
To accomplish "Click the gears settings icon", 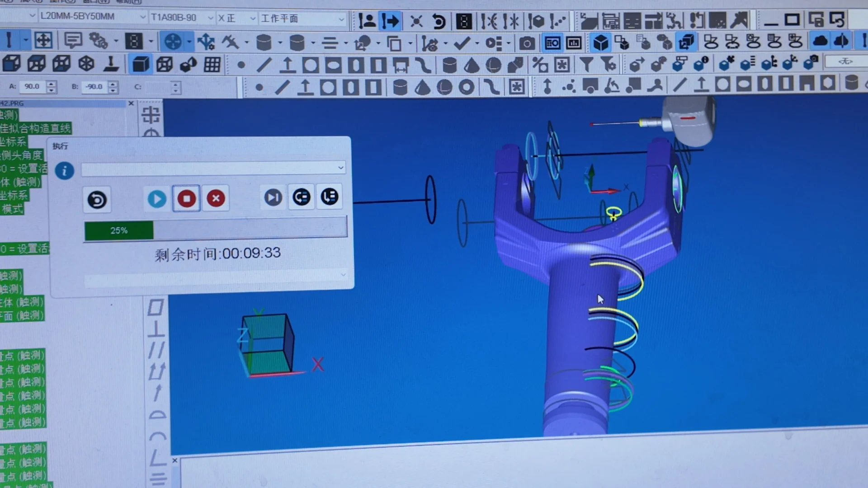I will coord(98,41).
